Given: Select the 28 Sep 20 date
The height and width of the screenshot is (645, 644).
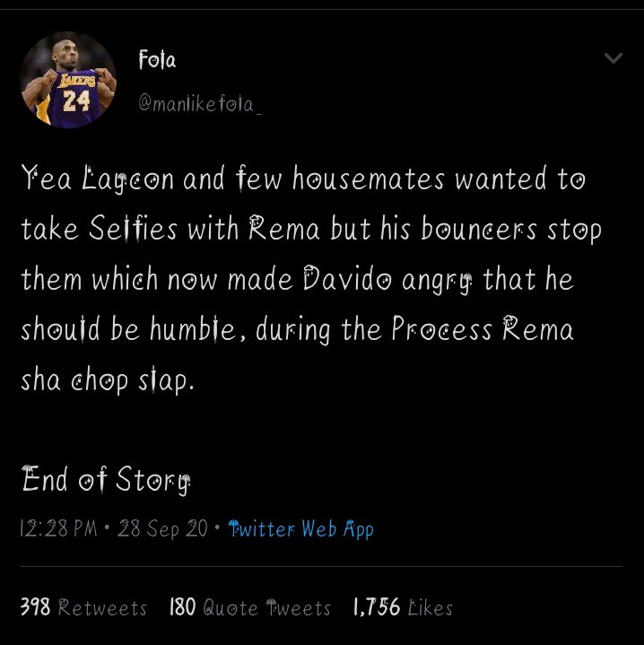Looking at the screenshot, I should (162, 528).
